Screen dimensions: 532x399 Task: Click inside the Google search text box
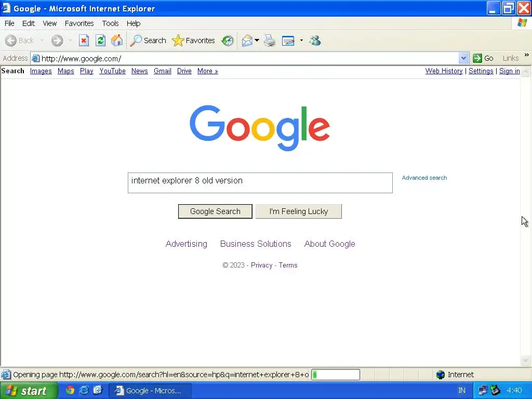click(x=260, y=183)
